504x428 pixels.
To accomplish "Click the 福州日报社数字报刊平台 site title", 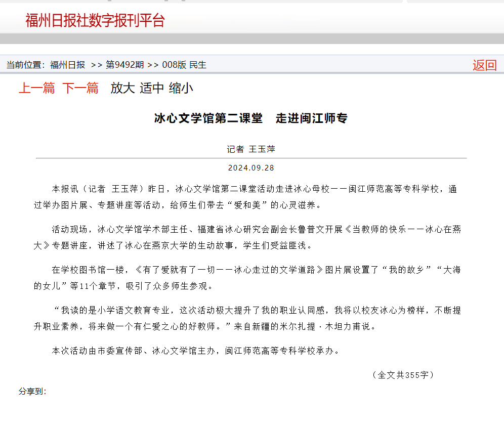I will coord(95,20).
